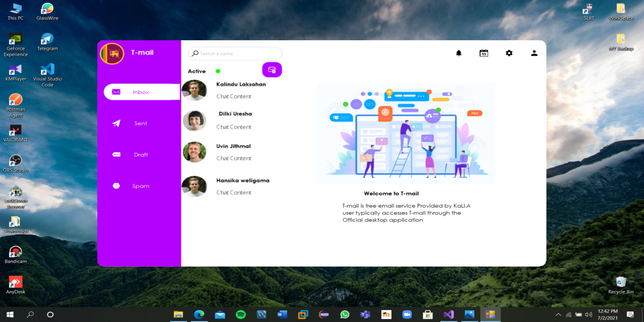The image size is (644, 322).
Task: Select the Sent paper plane icon
Action: tap(117, 123)
